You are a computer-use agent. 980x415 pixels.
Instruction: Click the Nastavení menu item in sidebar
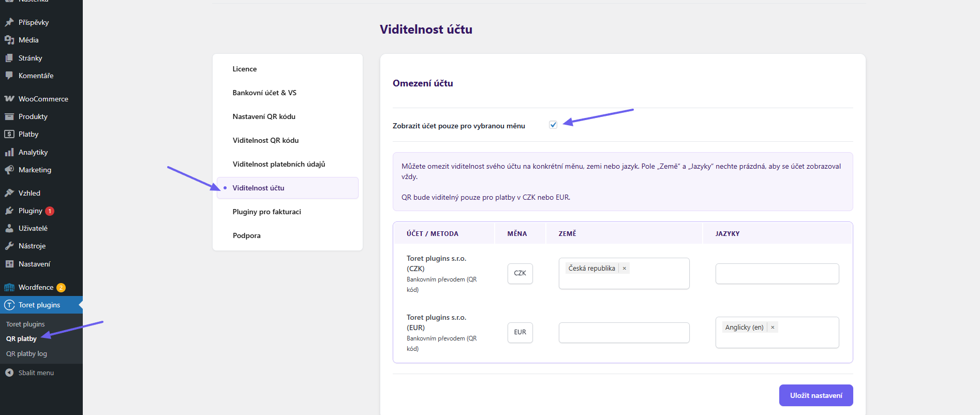click(34, 264)
